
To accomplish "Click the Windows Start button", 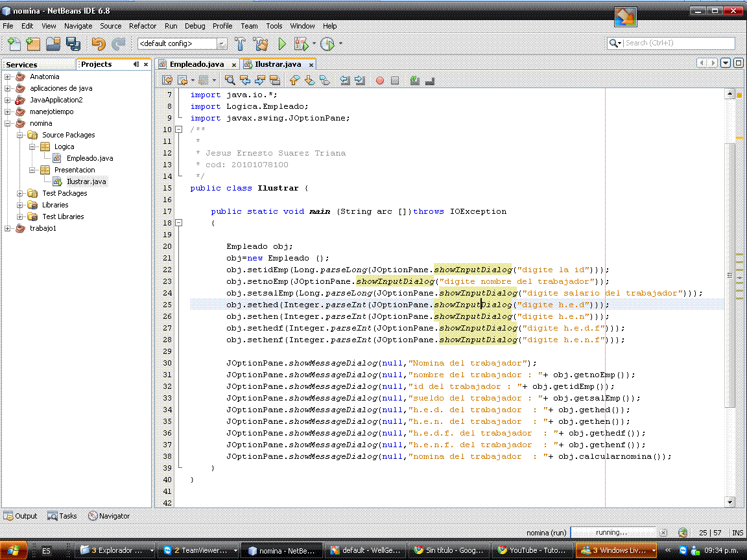I will point(13,550).
